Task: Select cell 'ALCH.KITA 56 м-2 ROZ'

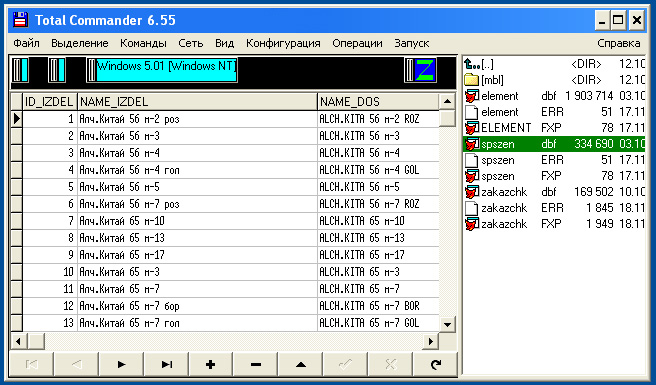Action: (x=378, y=119)
